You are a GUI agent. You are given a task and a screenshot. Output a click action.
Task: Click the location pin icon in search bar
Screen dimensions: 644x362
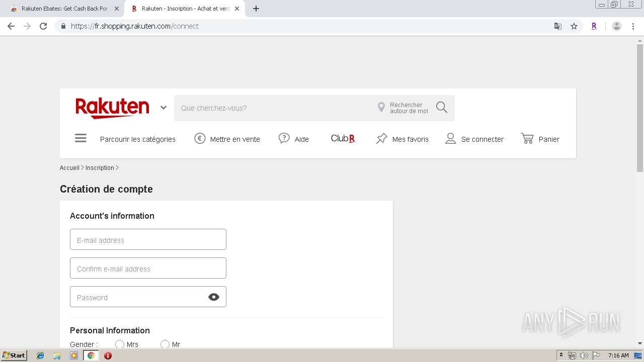tap(381, 107)
